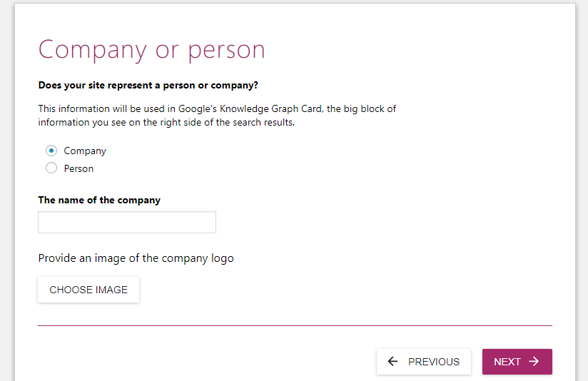
Task: Select the Company radio button
Action: coord(51,151)
